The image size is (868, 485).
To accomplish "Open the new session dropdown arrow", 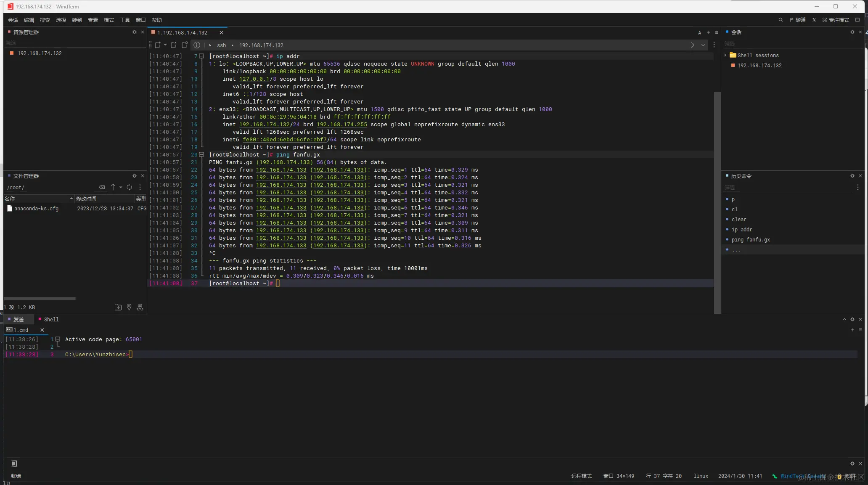I will [165, 45].
